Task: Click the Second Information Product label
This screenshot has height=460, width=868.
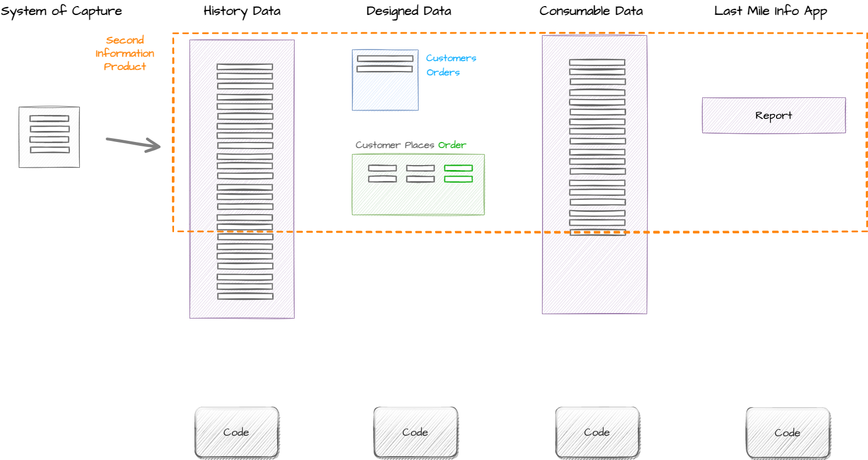Action: tap(125, 53)
